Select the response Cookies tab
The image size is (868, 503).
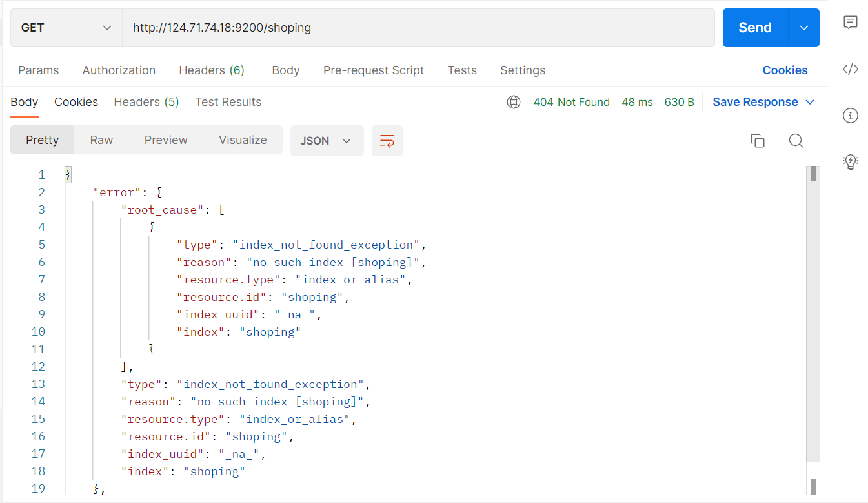coord(76,102)
